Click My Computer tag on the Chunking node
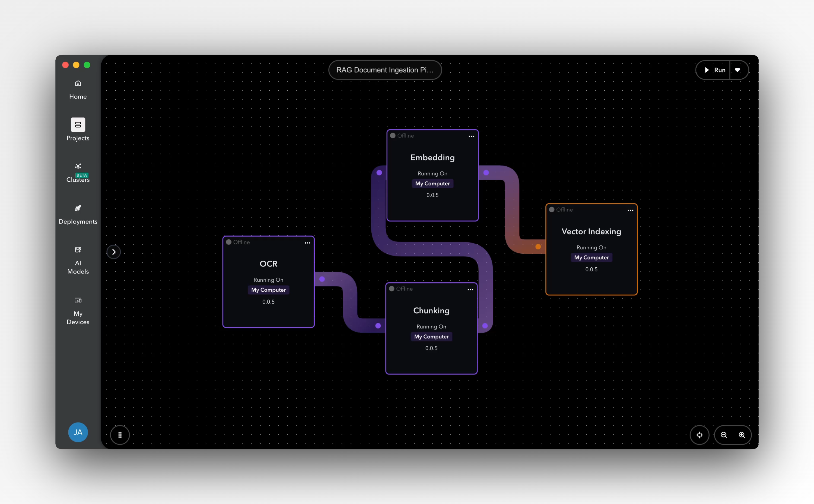 (x=431, y=337)
